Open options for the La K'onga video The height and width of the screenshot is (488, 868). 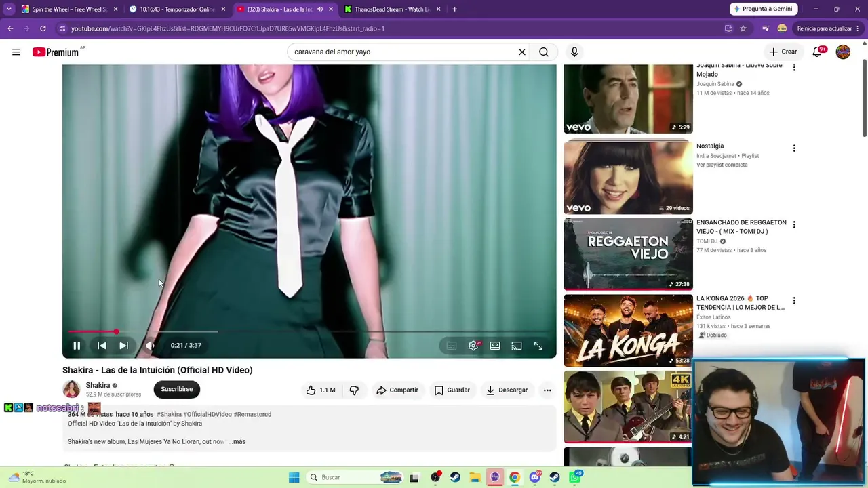(x=794, y=300)
